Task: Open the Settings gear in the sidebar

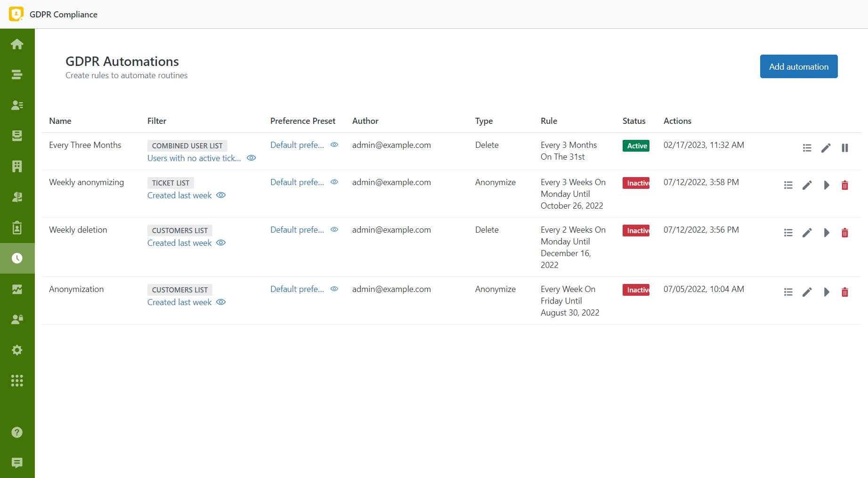Action: click(x=17, y=350)
